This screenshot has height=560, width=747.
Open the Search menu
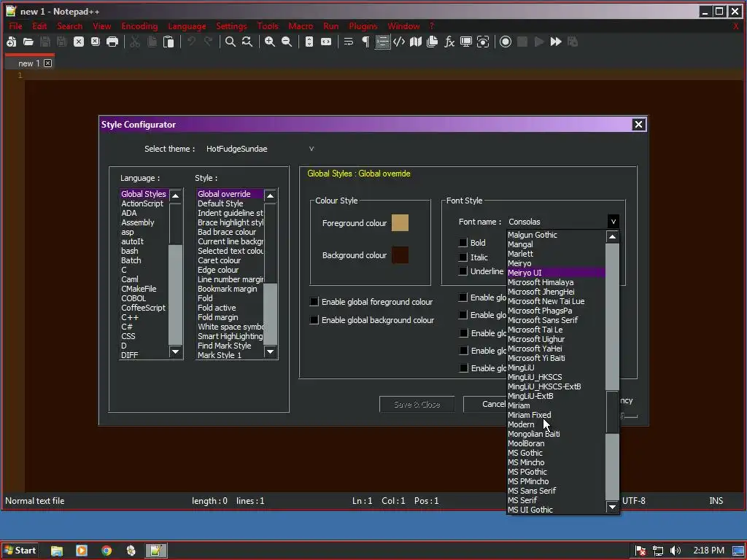coord(69,26)
